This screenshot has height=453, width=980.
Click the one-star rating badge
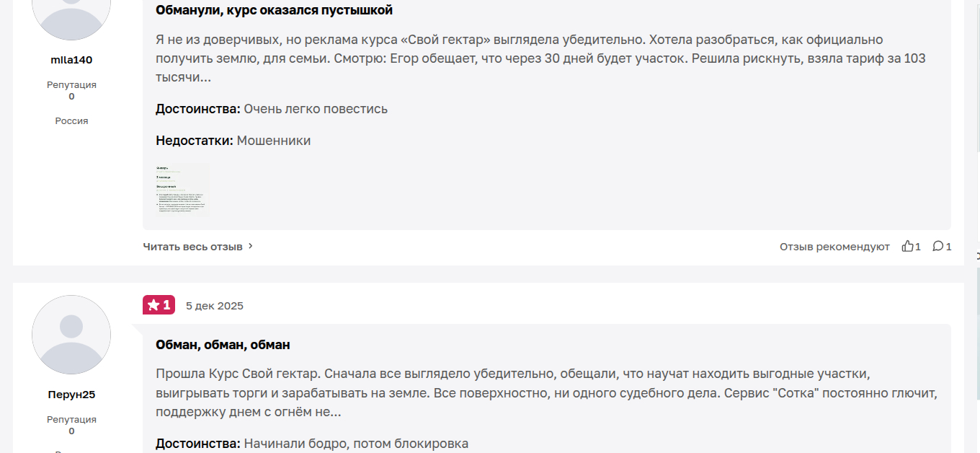coord(159,305)
